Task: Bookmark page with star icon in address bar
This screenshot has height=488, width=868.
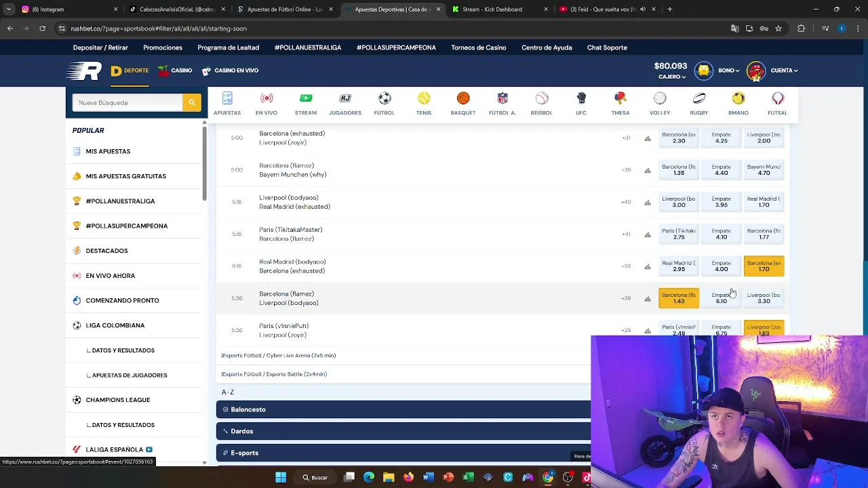Action: click(778, 28)
